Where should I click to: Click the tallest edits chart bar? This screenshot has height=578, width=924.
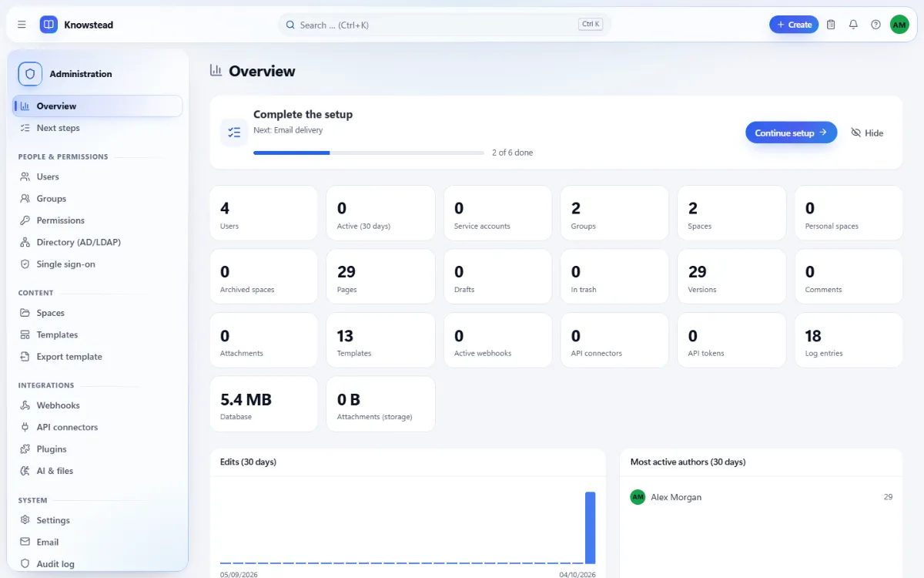(591, 528)
